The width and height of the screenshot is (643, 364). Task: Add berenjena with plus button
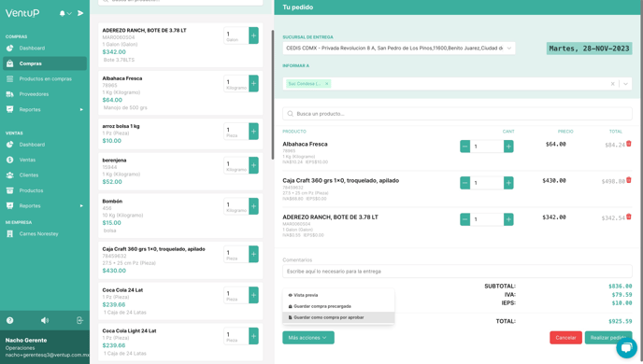coord(253,165)
